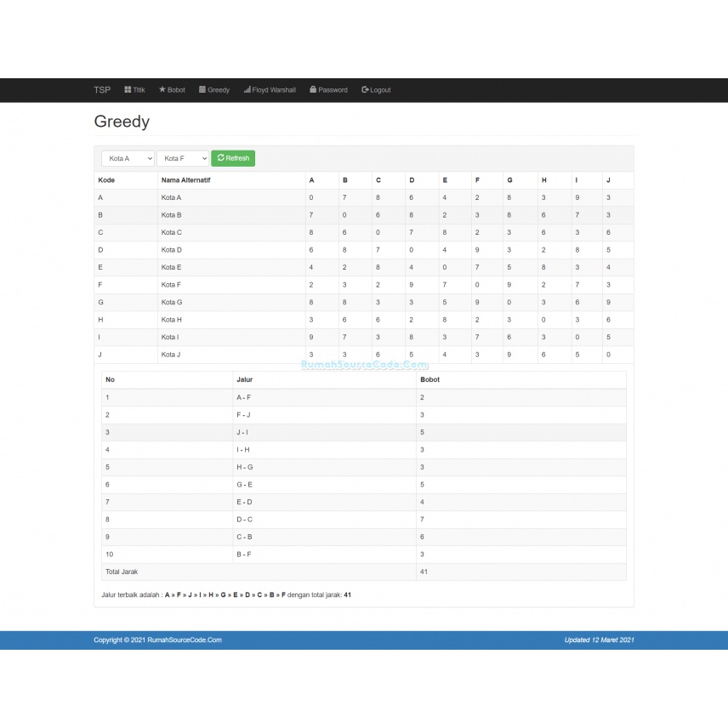The width and height of the screenshot is (728, 728).
Task: Click the Floyd Warshall chart icon
Action: (247, 89)
